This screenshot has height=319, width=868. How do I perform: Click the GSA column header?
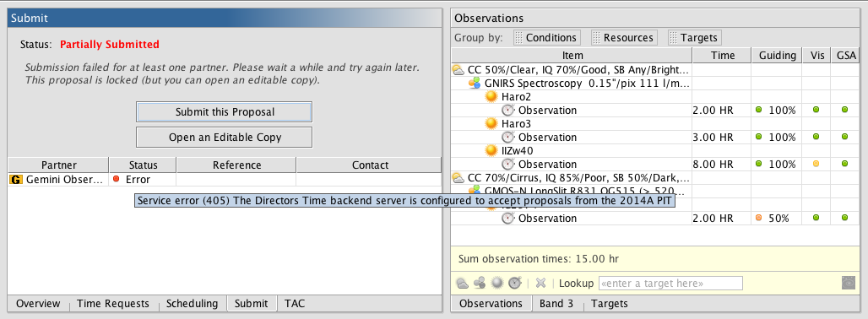click(844, 56)
